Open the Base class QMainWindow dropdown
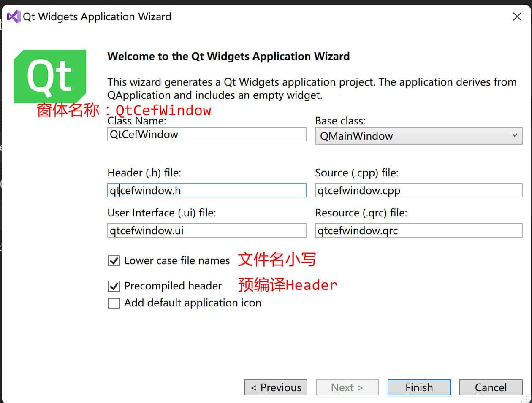This screenshot has height=403, width=532. pyautogui.click(x=418, y=136)
